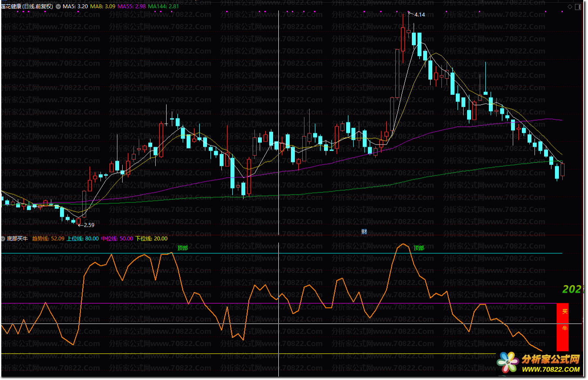Click the 底部买牛 indicator name
Image resolution: width=588 pixels, height=380 pixels.
[x=17, y=239]
